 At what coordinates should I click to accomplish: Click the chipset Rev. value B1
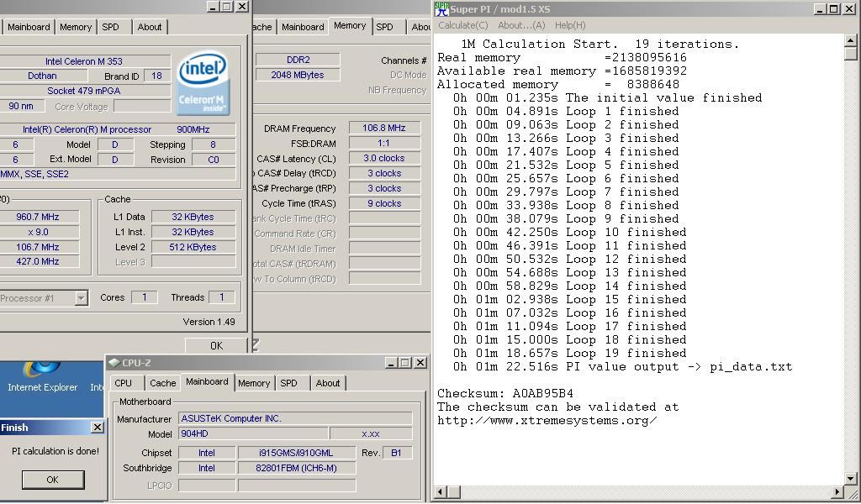click(396, 453)
